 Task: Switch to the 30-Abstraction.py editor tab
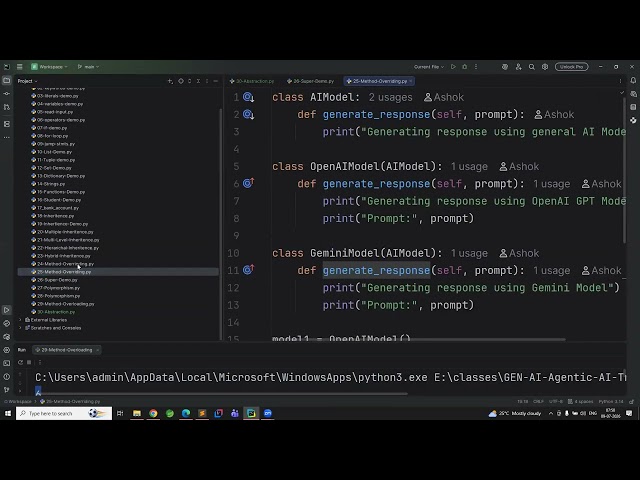click(251, 81)
